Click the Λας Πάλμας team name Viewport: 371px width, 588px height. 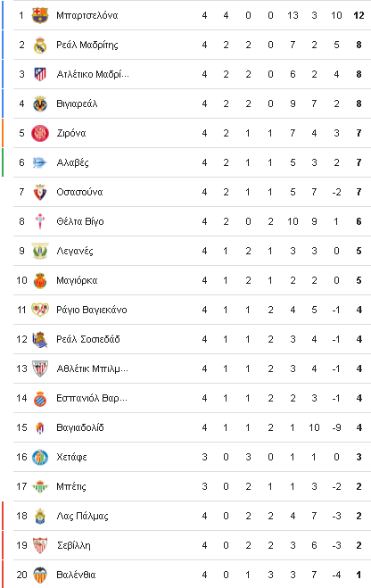pyautogui.click(x=82, y=516)
